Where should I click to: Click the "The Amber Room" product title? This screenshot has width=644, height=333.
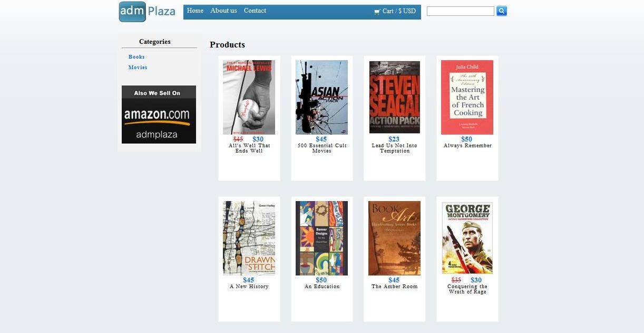pyautogui.click(x=394, y=287)
